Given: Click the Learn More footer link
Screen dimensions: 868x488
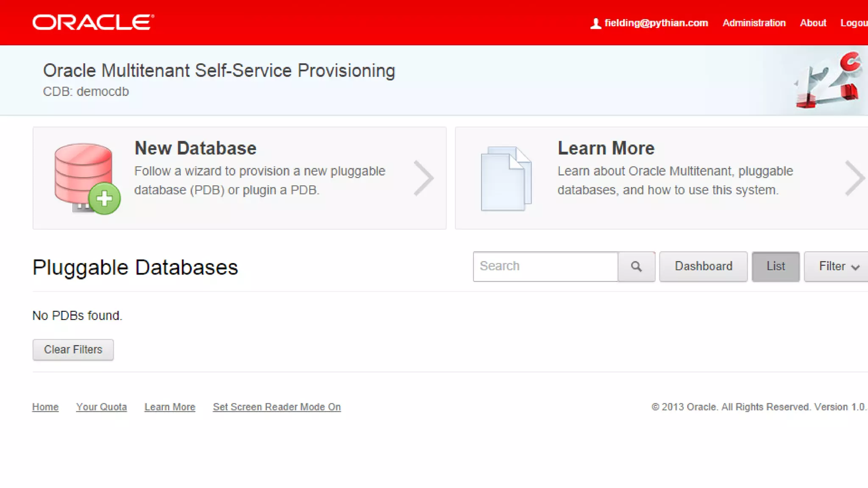Looking at the screenshot, I should point(170,407).
